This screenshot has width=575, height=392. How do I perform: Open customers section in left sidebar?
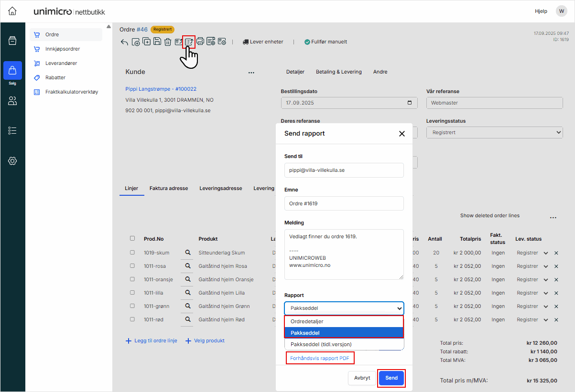click(x=12, y=101)
